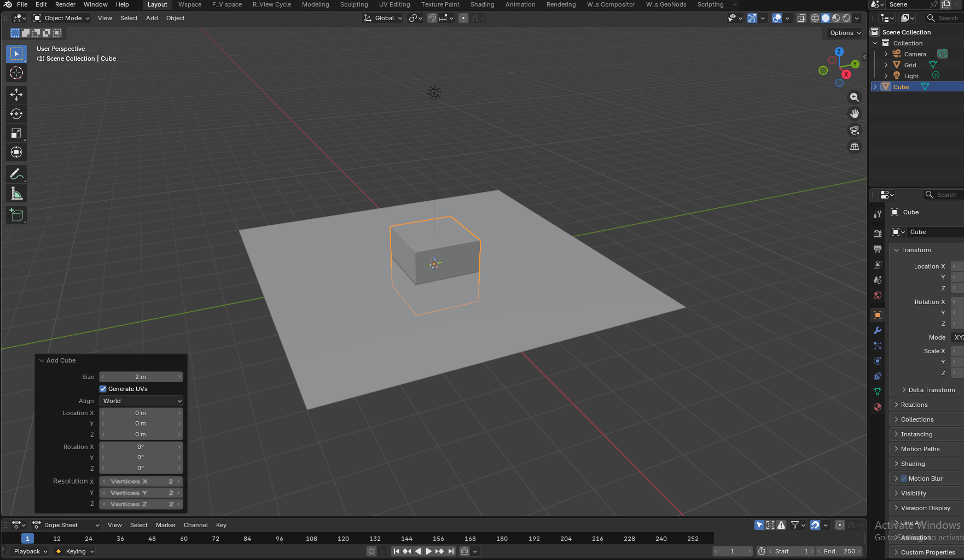The width and height of the screenshot is (964, 560).
Task: Pick the Measure tool
Action: tap(16, 194)
